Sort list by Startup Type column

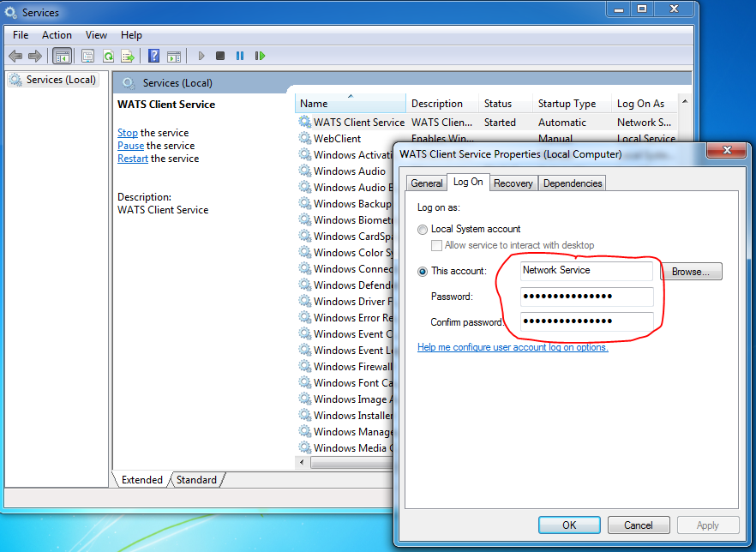coord(567,104)
